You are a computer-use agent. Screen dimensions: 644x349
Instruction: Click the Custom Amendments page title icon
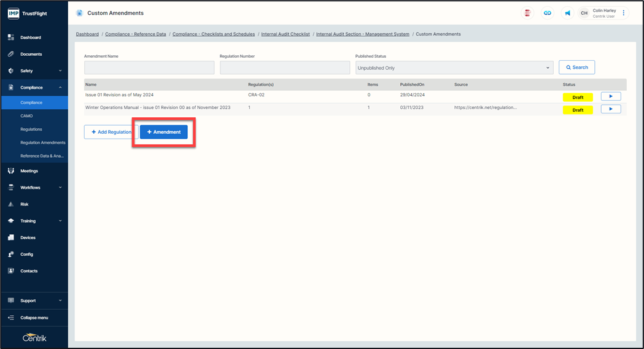79,13
